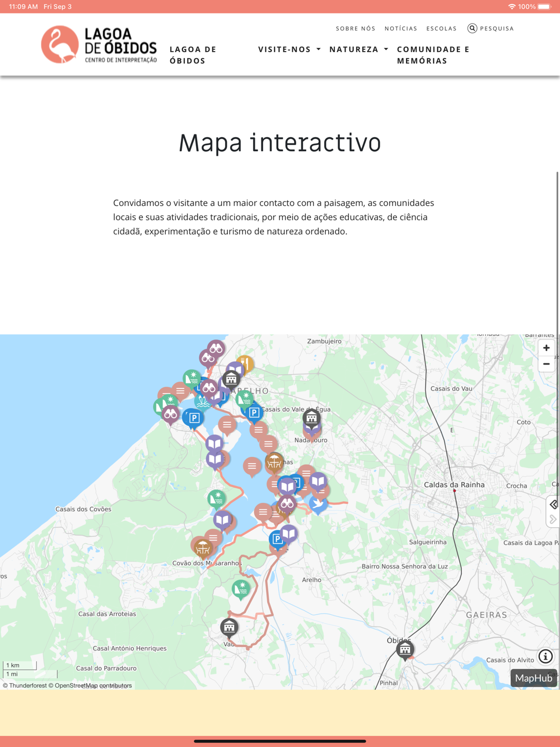Screen dimensions: 560x747
Task: Select list marker in middle of lagoon
Action: [x=252, y=466]
